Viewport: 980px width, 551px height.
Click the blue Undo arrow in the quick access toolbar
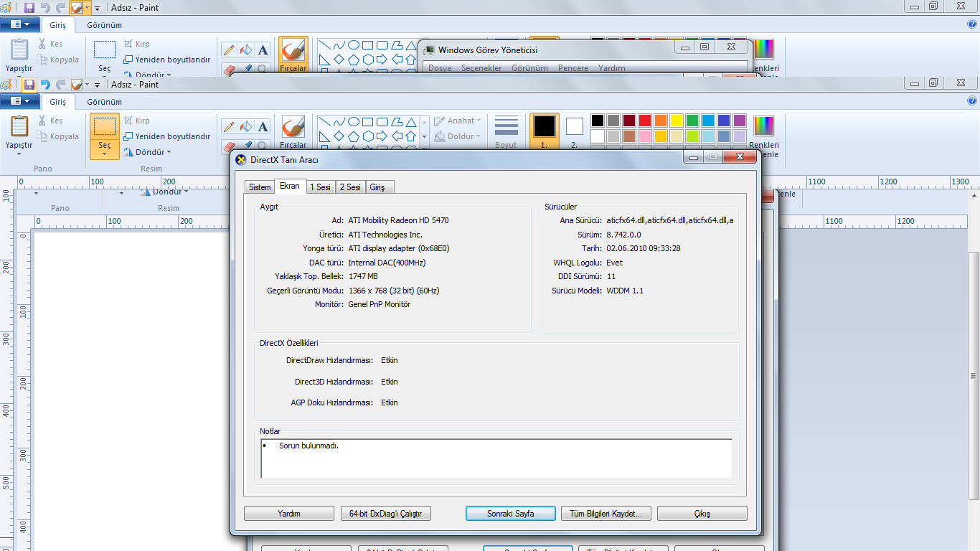click(x=45, y=85)
